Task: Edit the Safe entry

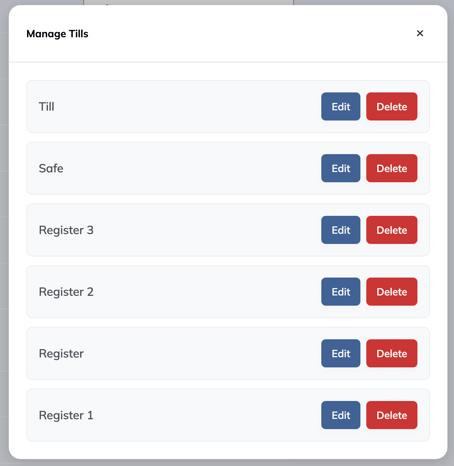Action: [x=341, y=168]
